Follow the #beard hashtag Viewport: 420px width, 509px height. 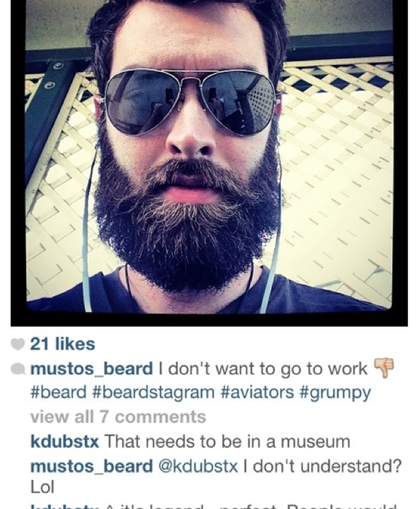(58, 392)
